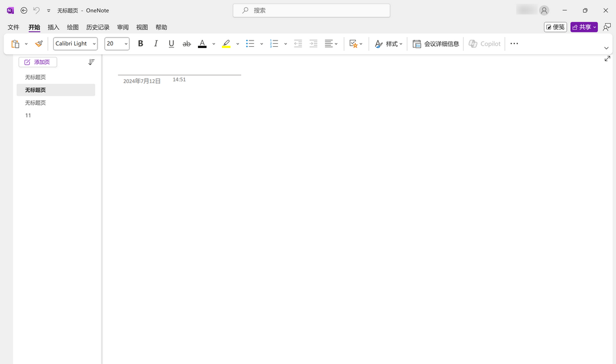This screenshot has width=616, height=364.
Task: Toggle bulleted list formatting
Action: point(250,43)
